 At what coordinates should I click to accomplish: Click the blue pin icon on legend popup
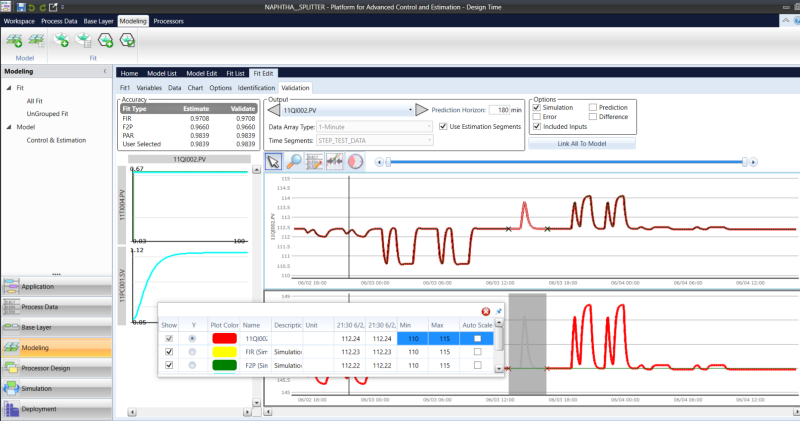498,311
